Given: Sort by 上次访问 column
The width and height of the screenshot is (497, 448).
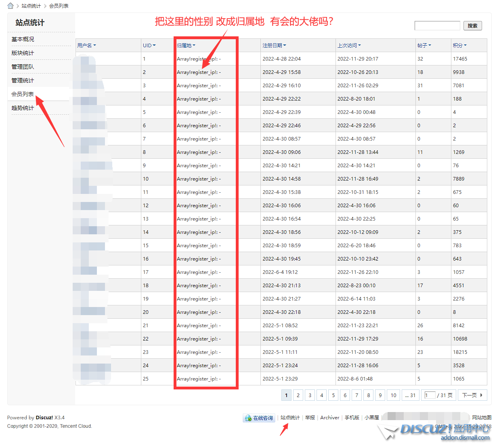Looking at the screenshot, I should tap(349, 45).
